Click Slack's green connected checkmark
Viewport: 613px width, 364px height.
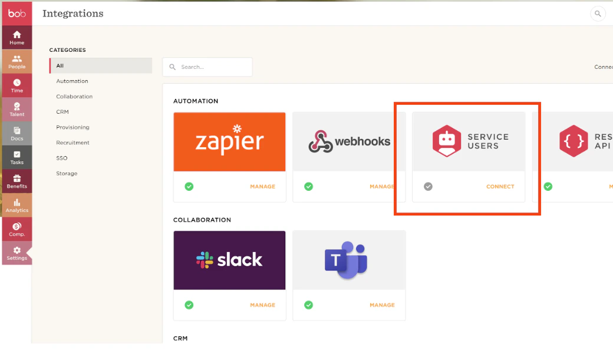tap(189, 305)
